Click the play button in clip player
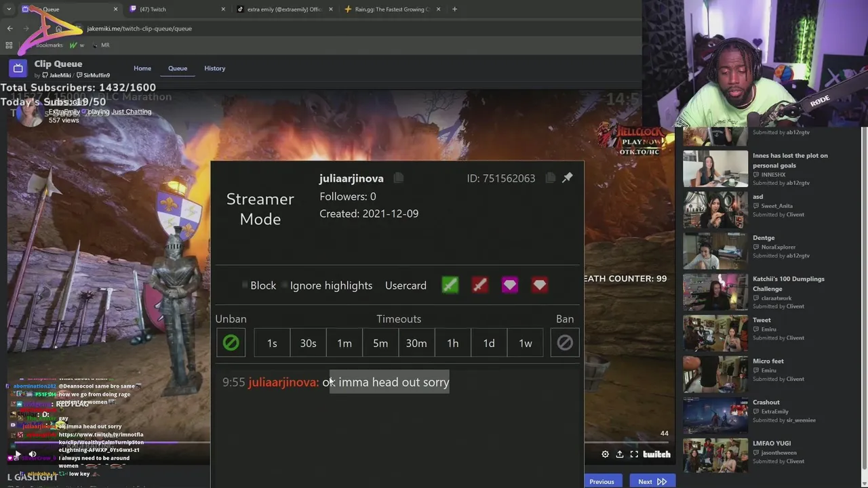Image resolution: width=868 pixels, height=488 pixels. click(x=18, y=454)
